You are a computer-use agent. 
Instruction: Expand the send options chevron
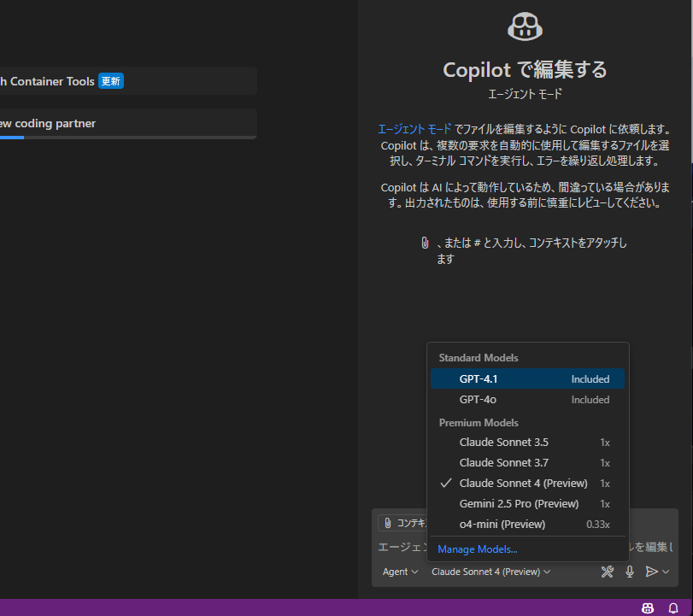(x=666, y=572)
